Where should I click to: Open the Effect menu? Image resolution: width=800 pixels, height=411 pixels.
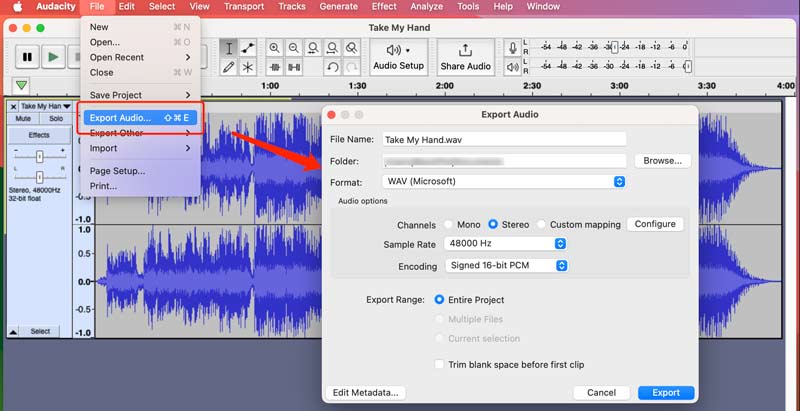pos(384,7)
